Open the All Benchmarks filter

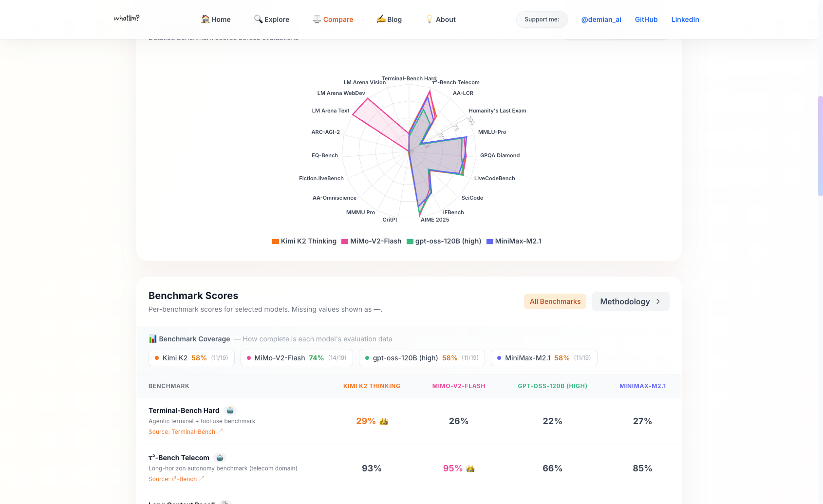[x=555, y=301]
